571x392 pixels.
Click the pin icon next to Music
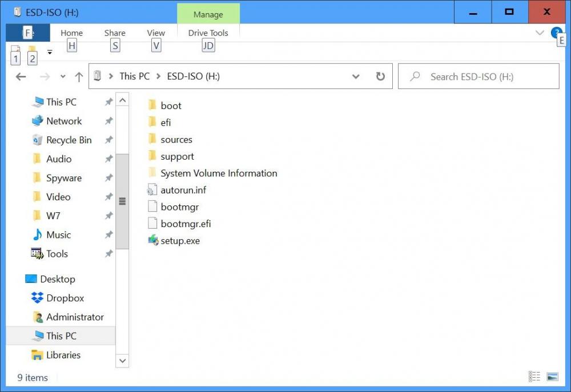click(x=108, y=235)
